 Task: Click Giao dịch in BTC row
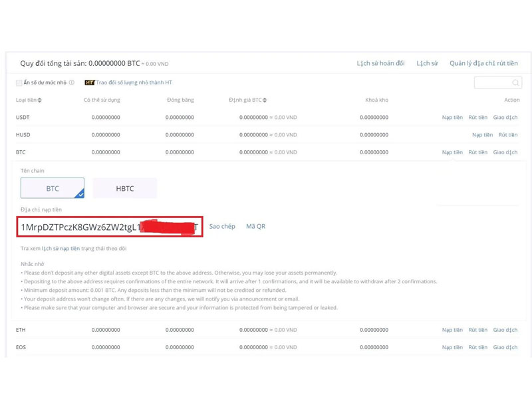click(505, 152)
